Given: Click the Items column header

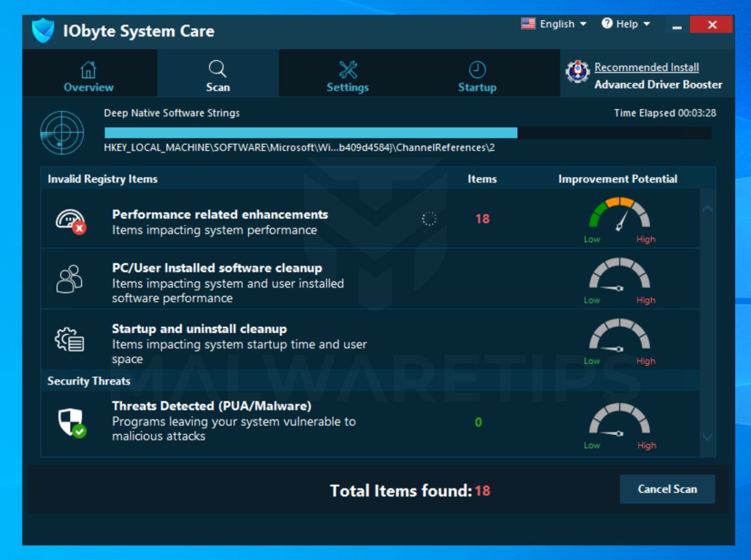Looking at the screenshot, I should [x=482, y=179].
